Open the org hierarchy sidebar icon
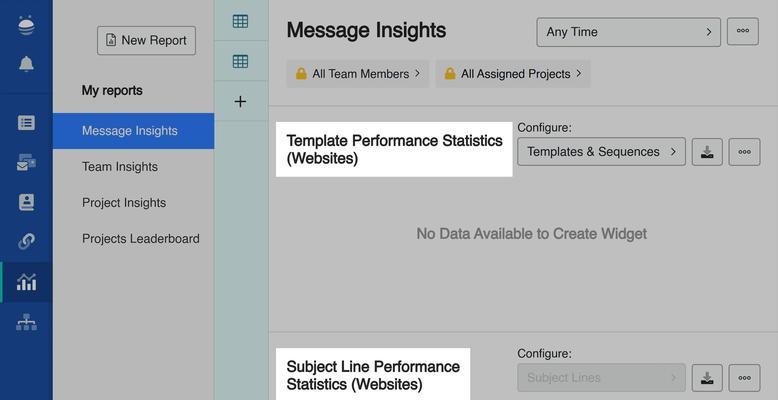The image size is (778, 400). (26, 322)
